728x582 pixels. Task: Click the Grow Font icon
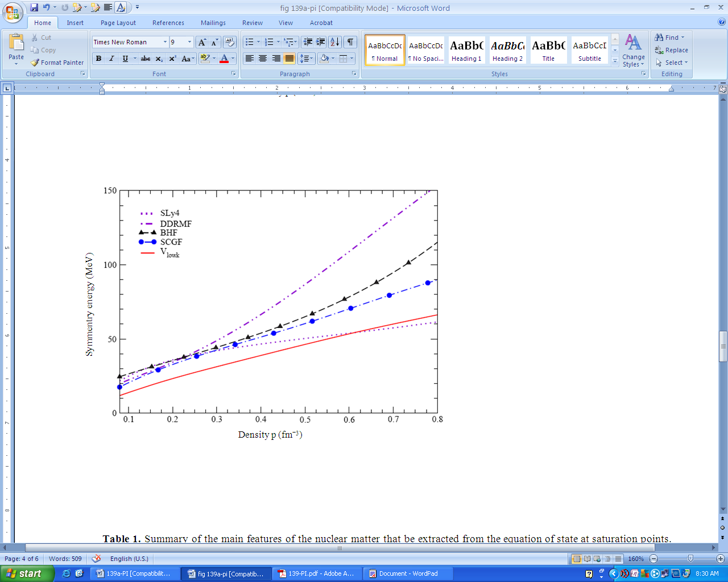point(202,42)
